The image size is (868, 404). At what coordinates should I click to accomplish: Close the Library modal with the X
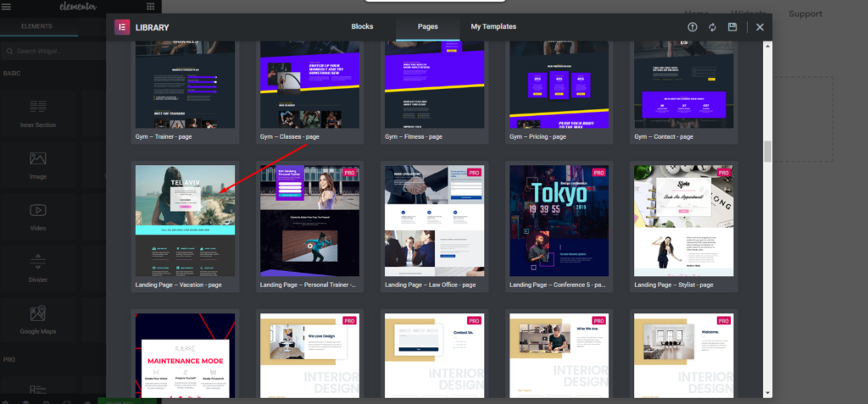point(760,27)
